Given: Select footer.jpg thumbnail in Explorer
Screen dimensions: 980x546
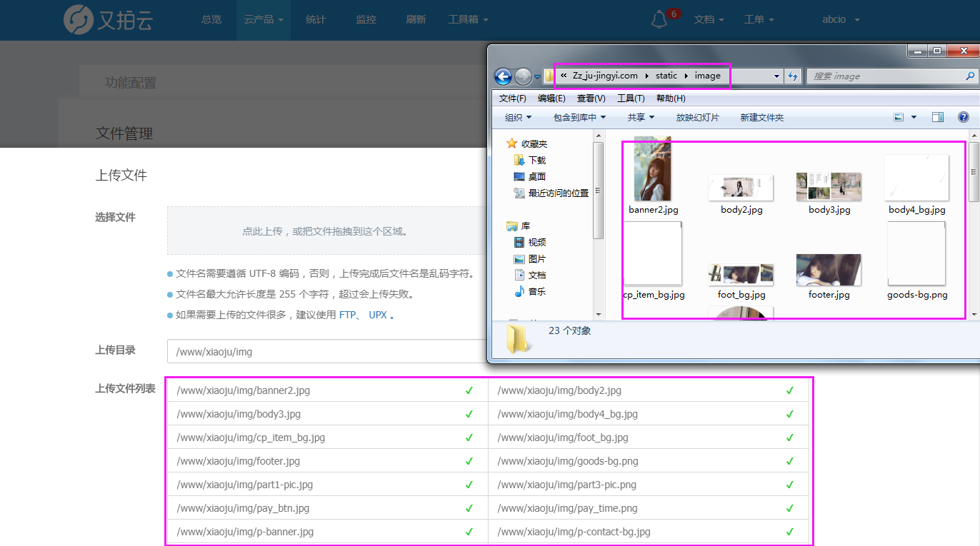Looking at the screenshot, I should tap(829, 270).
